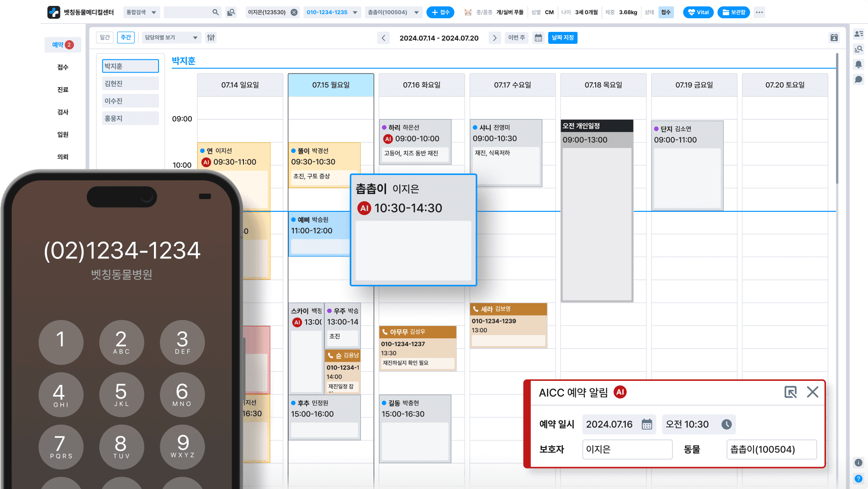
Task: Click the phone icon on 세라 김보영 card
Action: 476,309
